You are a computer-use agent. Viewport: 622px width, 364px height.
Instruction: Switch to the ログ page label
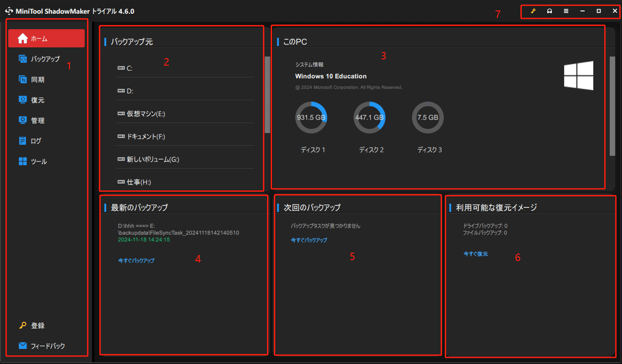click(x=36, y=141)
